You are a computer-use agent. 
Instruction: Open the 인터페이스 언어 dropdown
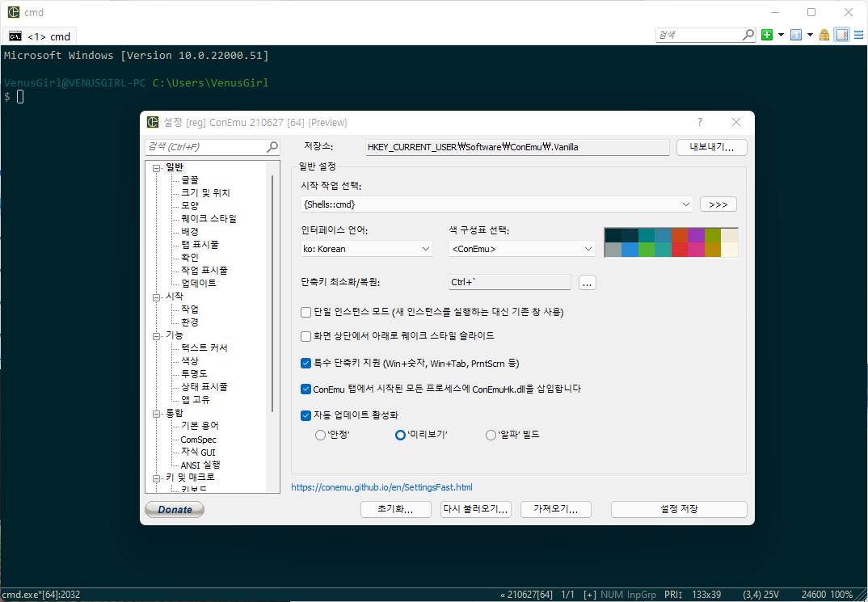(x=366, y=249)
